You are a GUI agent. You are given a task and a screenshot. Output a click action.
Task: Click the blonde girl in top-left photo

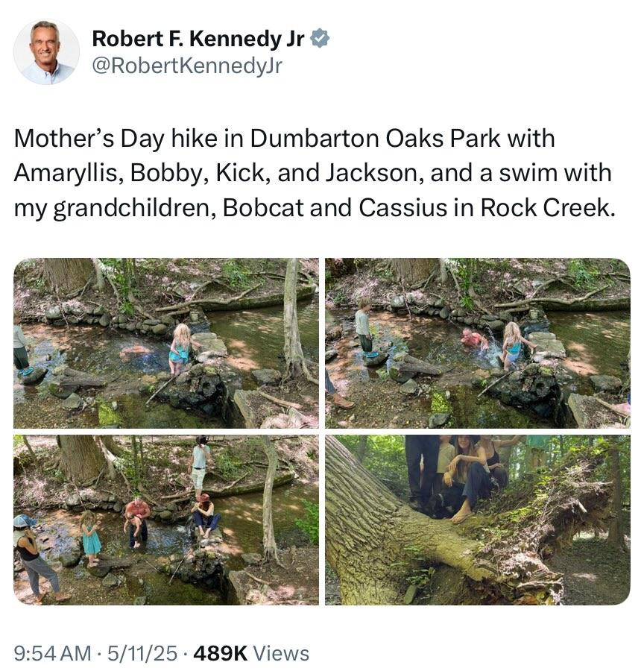pyautogui.click(x=180, y=349)
